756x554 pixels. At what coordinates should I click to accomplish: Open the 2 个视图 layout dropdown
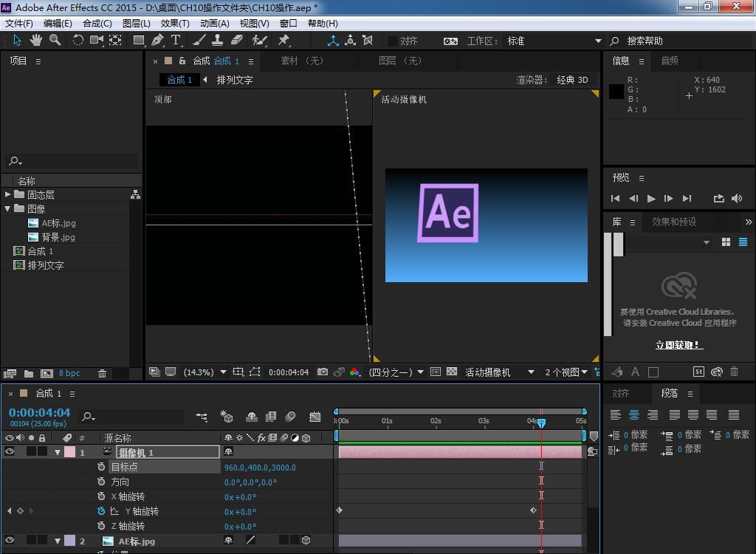click(566, 372)
